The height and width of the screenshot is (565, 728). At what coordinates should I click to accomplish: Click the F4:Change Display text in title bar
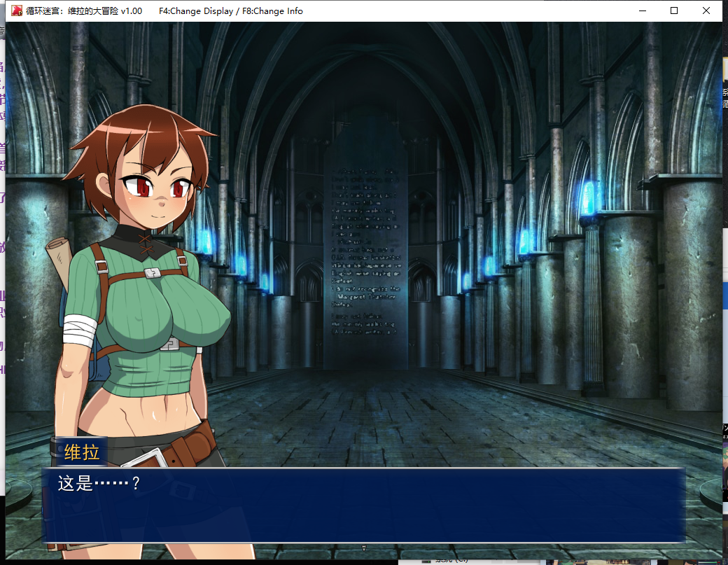click(x=196, y=11)
